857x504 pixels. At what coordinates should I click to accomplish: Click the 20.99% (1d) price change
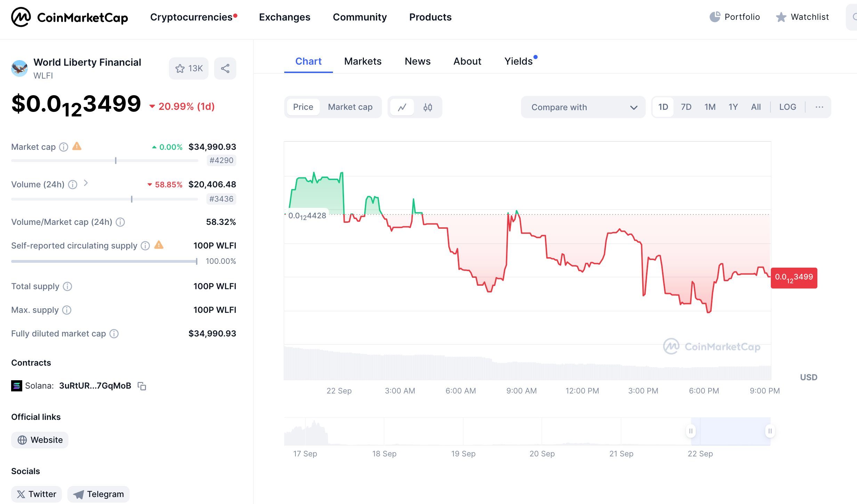182,107
